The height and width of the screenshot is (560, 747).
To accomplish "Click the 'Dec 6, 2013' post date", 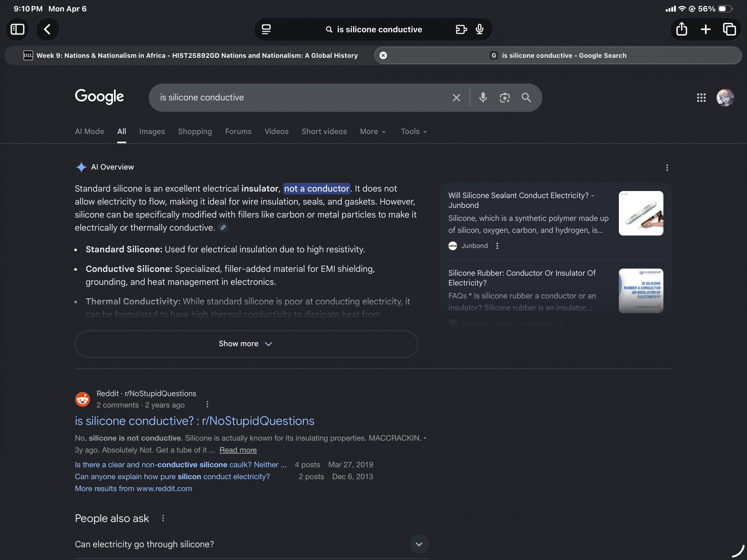I will (x=353, y=476).
